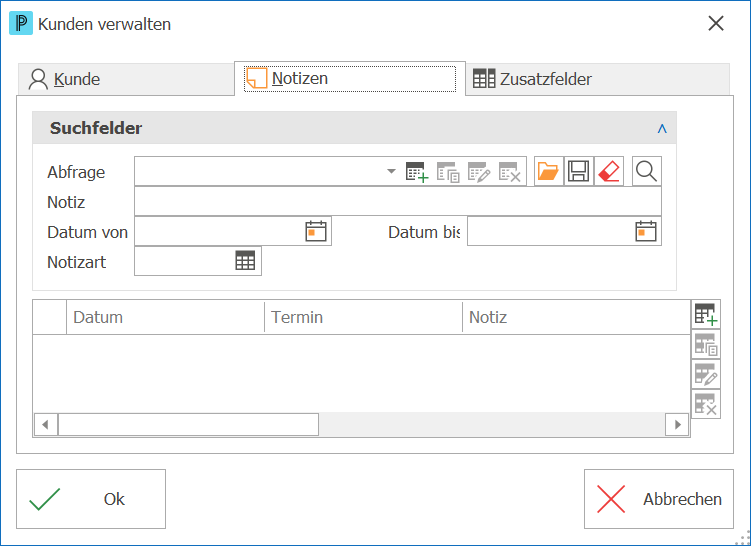This screenshot has width=751, height=546.
Task: Open the calendar picker for Datum von
Action: click(x=316, y=231)
